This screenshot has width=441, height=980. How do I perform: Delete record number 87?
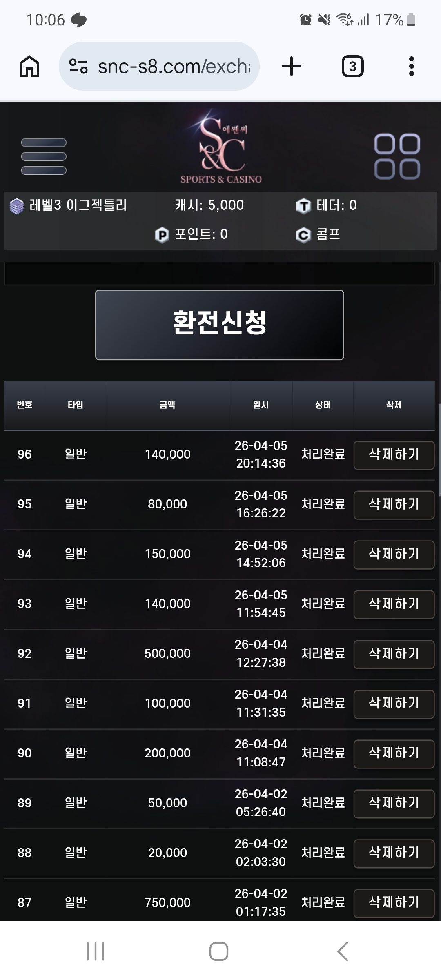point(394,903)
